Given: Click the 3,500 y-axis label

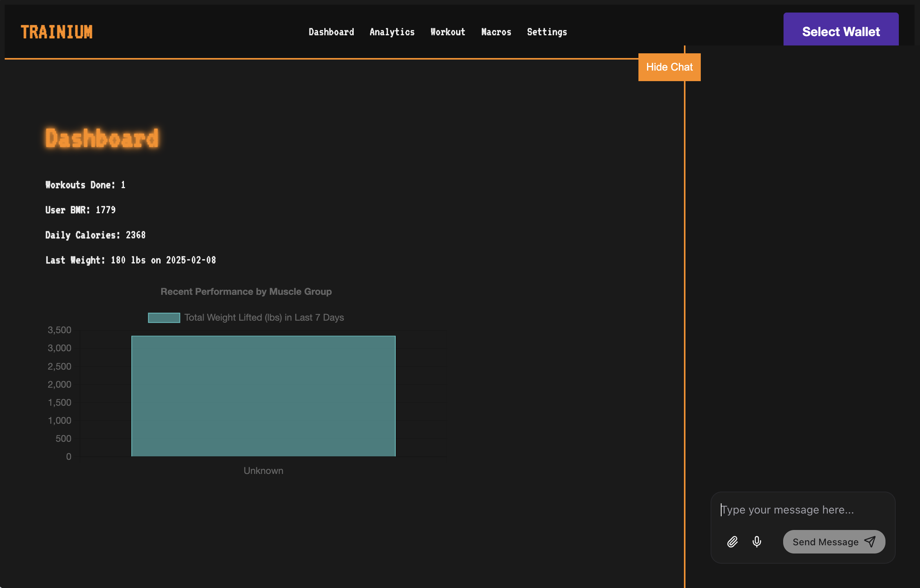Looking at the screenshot, I should pos(60,330).
